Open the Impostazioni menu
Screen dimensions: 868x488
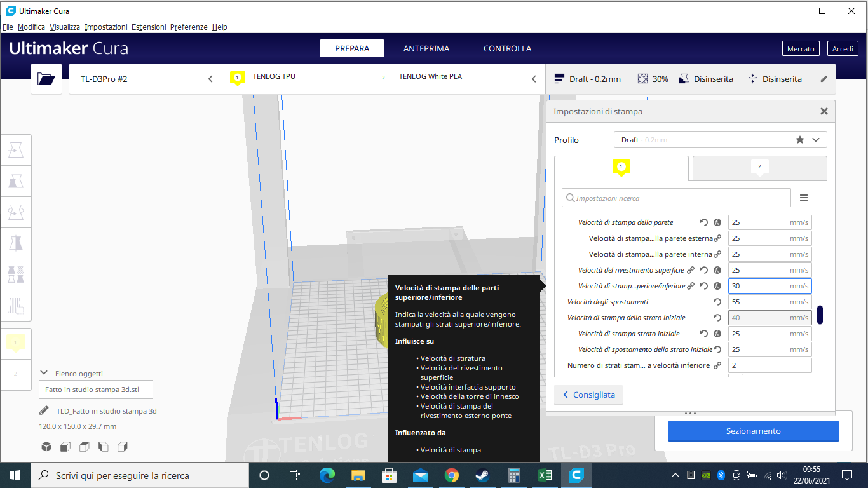[x=106, y=27]
